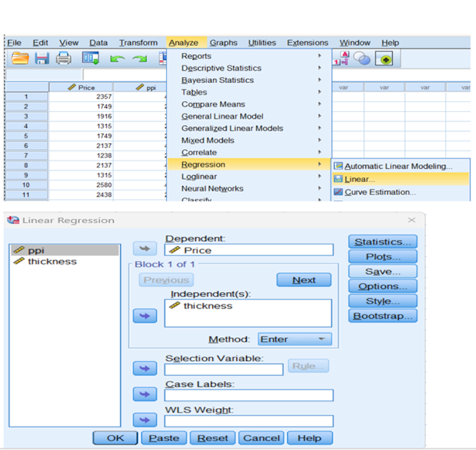
Task: Expand the Descriptive Statistics submenu
Action: tap(249, 68)
